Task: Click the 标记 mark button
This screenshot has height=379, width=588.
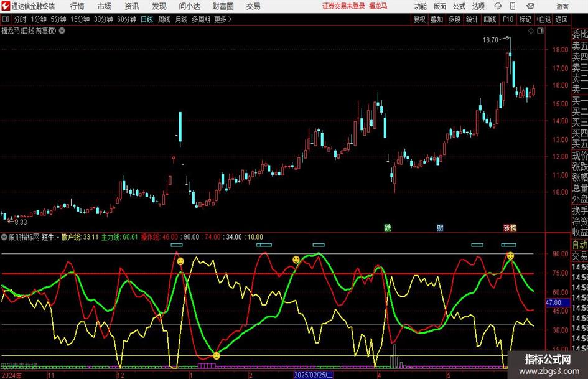Action: tap(525, 19)
